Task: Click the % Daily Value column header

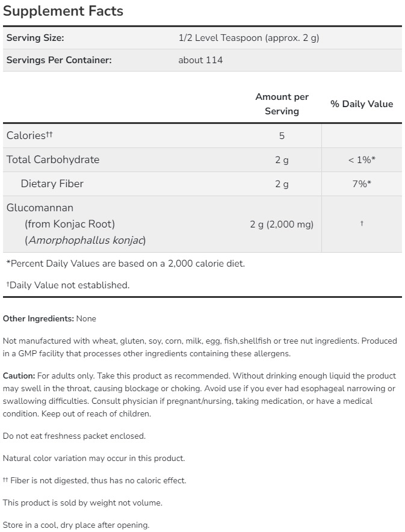Action: (361, 104)
